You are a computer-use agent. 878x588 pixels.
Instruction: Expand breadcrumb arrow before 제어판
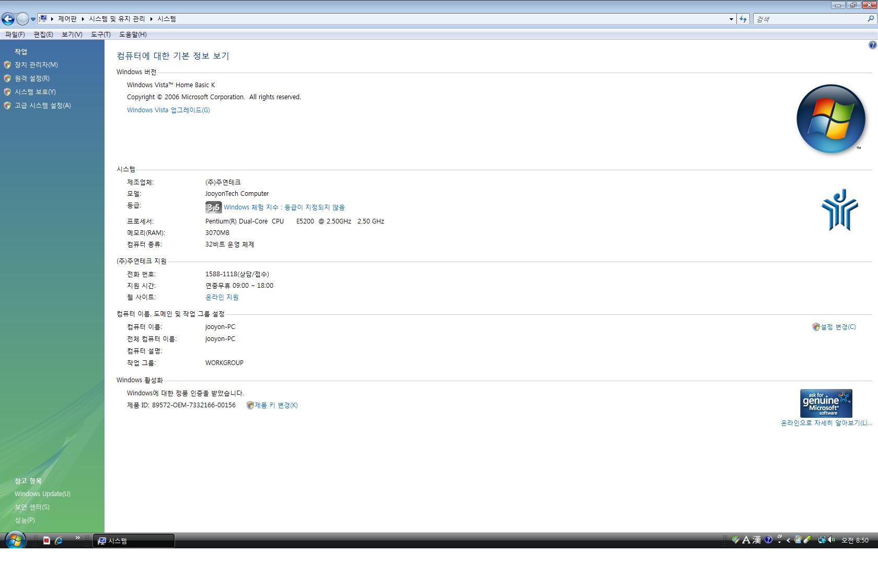coord(52,19)
